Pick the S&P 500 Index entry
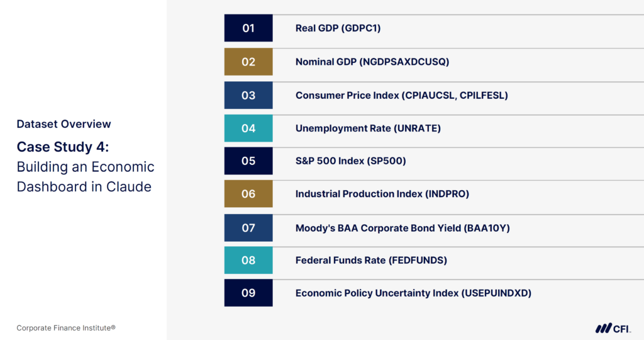This screenshot has width=644, height=340. (x=350, y=161)
